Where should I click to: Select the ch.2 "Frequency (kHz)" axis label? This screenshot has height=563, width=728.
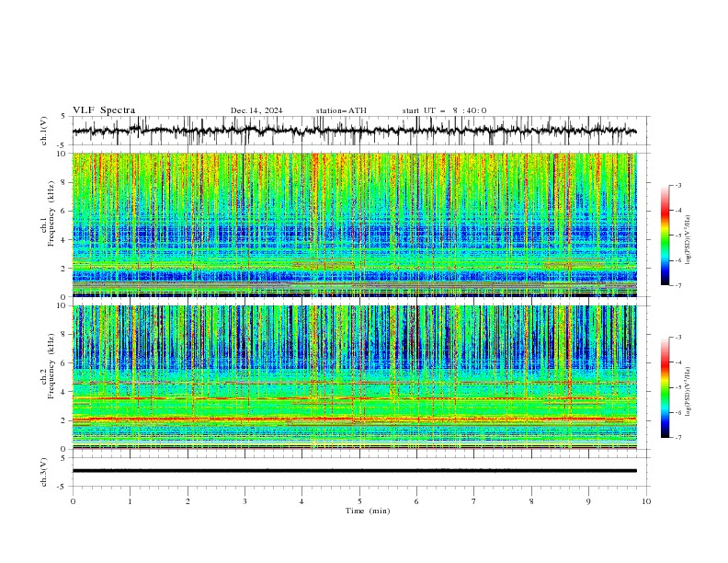[51, 365]
